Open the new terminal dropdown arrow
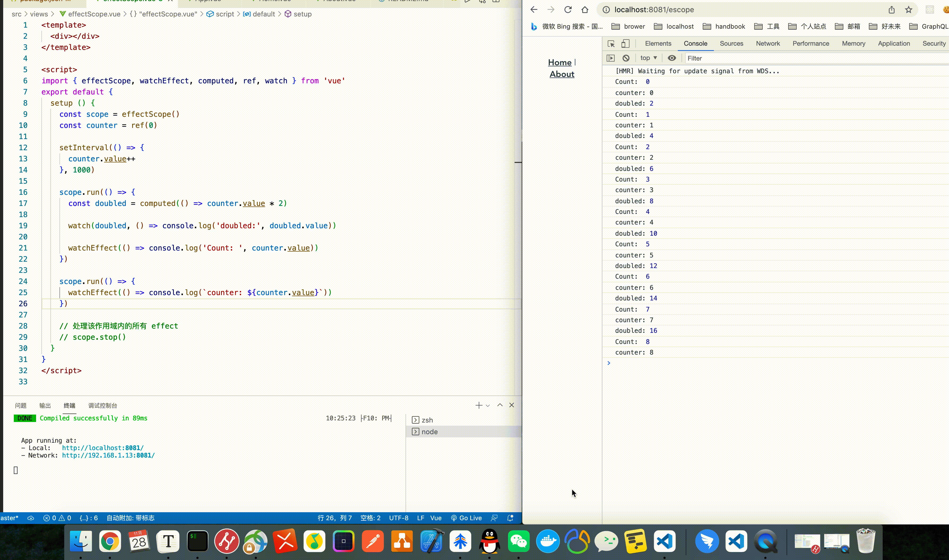The height and width of the screenshot is (560, 949). coord(488,406)
